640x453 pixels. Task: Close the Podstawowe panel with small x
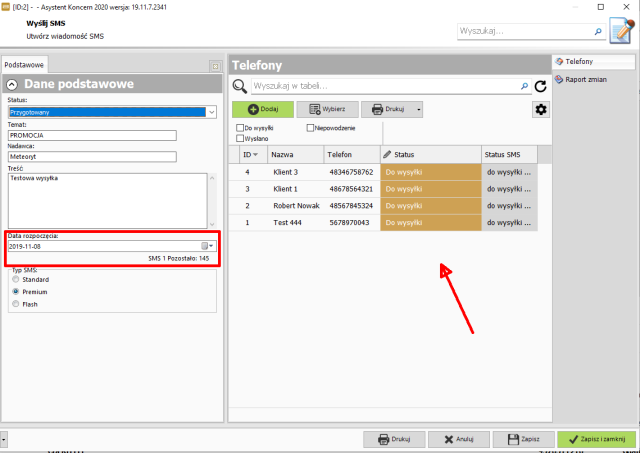click(215, 67)
